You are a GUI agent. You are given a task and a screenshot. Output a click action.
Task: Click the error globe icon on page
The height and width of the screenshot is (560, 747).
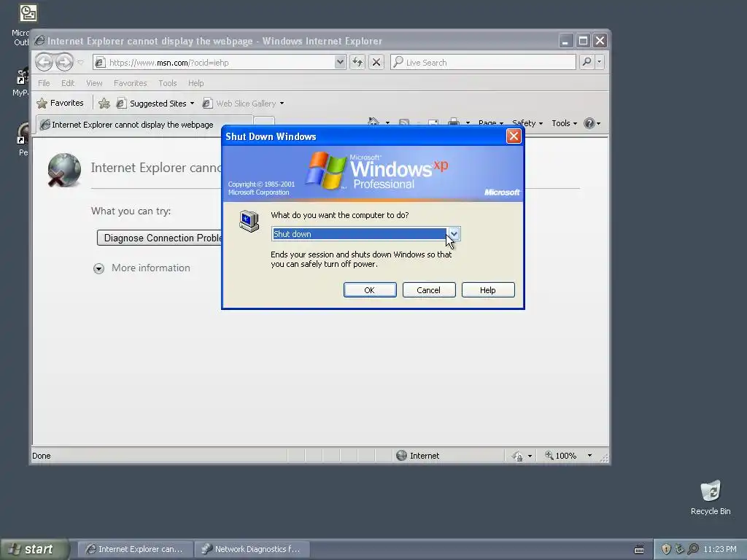(64, 170)
